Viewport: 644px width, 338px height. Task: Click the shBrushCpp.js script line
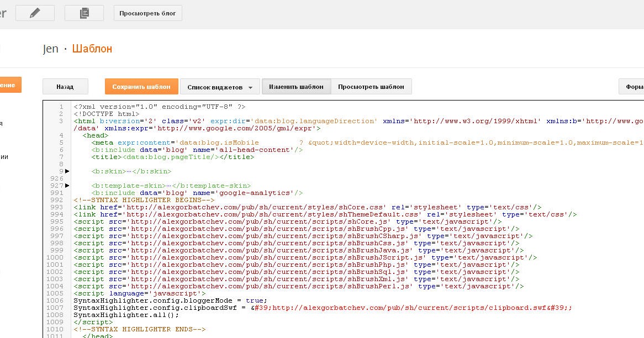tap(296, 229)
